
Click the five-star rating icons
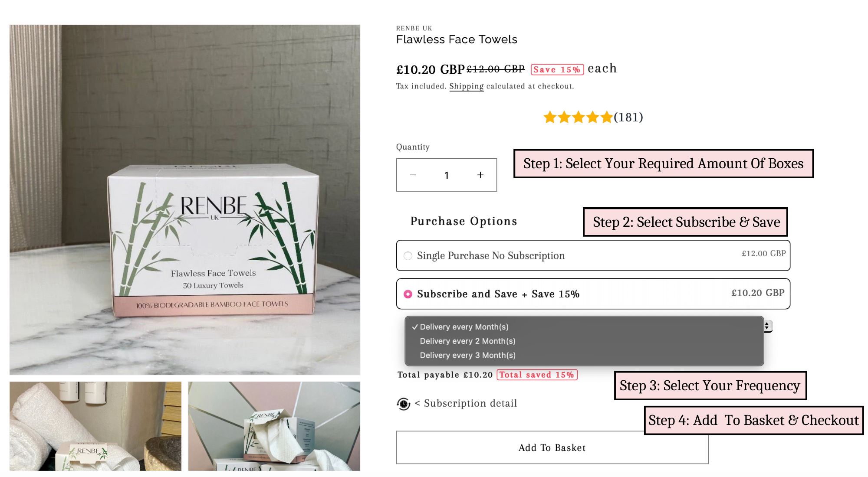(x=578, y=117)
